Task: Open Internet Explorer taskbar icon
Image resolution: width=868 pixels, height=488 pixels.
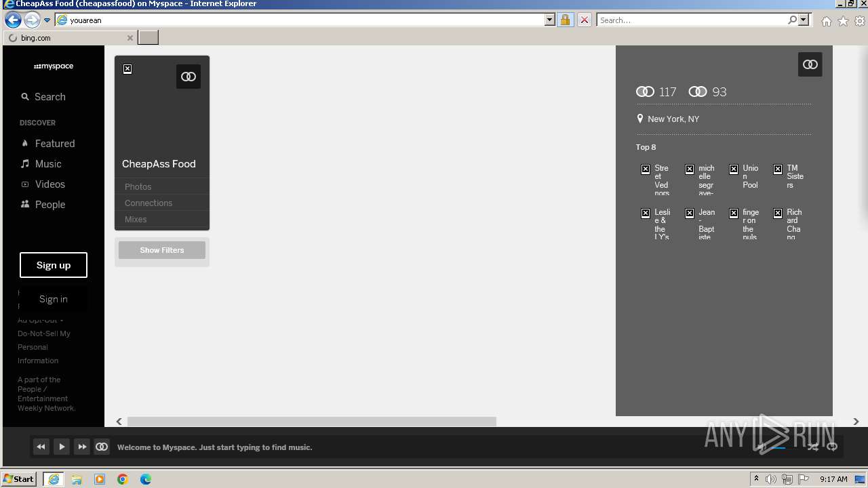Action: (54, 479)
